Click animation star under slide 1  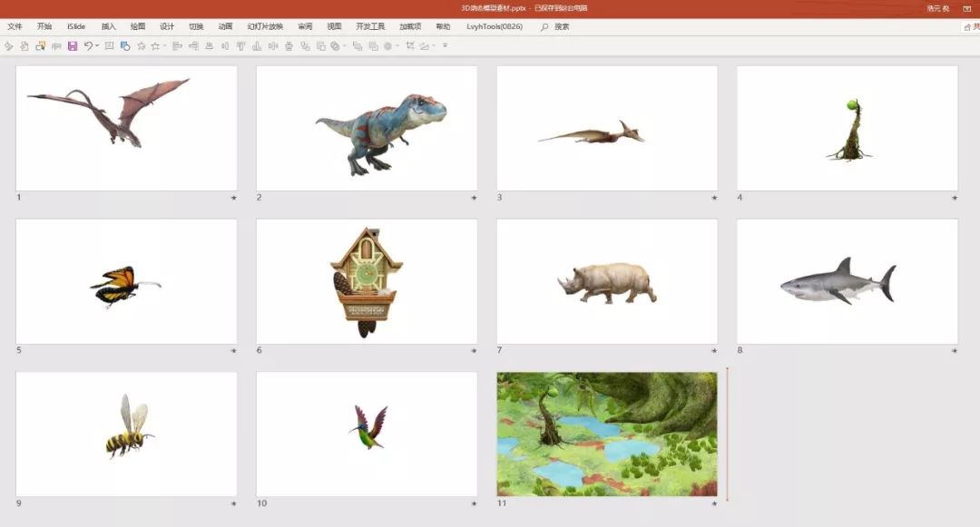point(234,198)
